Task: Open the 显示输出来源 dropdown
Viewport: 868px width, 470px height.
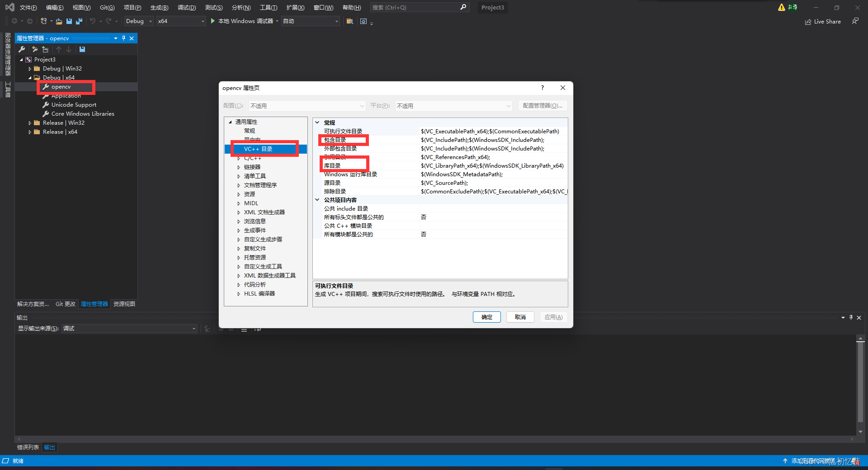Action: point(129,329)
